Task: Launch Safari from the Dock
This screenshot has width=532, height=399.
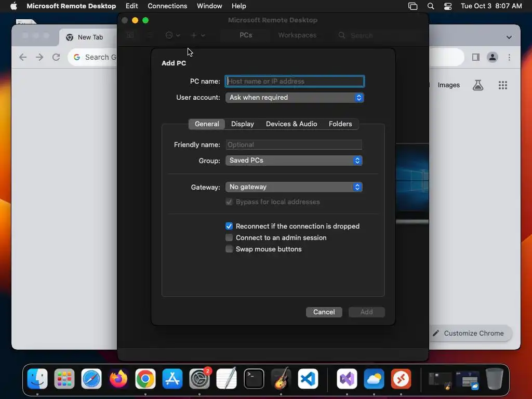Action: click(x=91, y=379)
